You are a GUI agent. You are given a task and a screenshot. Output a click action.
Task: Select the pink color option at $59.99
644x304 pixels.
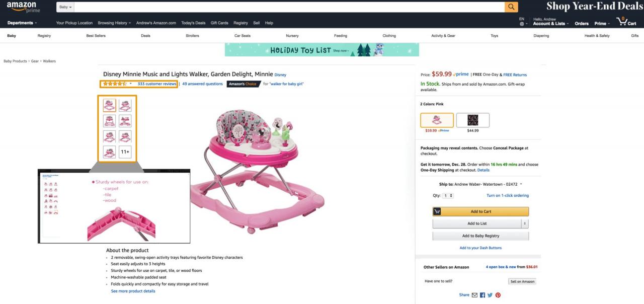[437, 120]
